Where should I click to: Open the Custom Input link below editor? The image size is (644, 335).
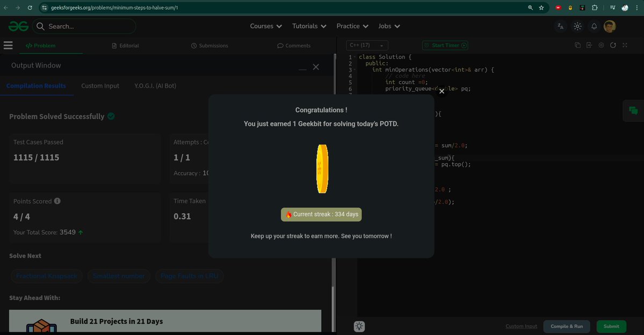tap(521, 326)
